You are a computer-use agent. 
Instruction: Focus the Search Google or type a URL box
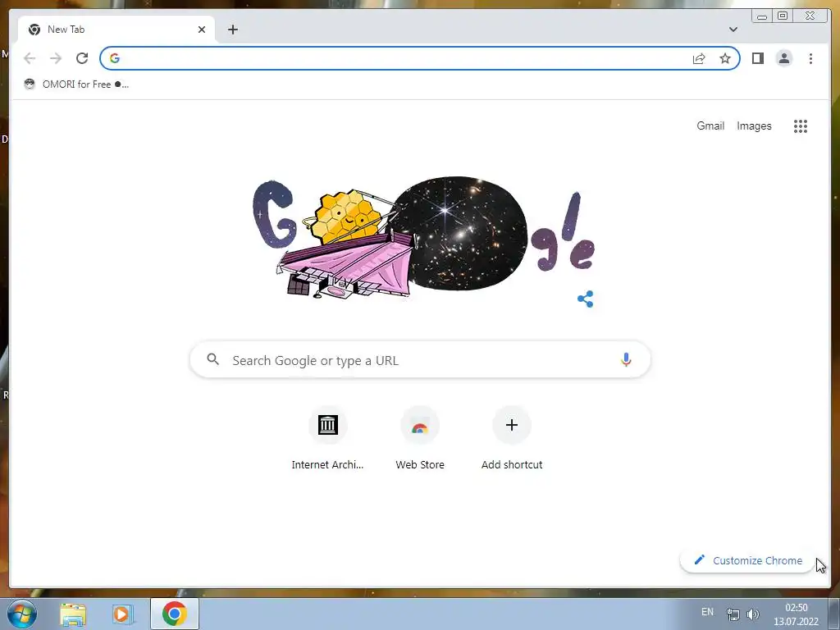point(420,360)
